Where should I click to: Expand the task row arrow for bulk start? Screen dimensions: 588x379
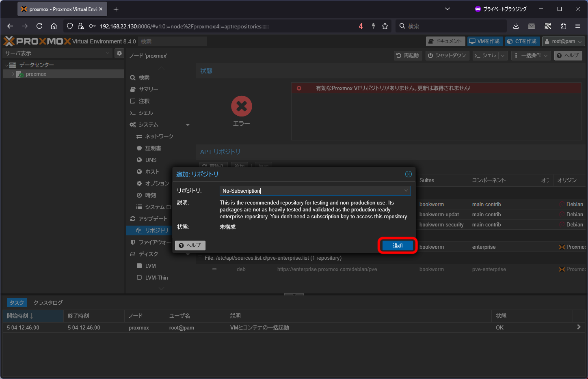pos(579,327)
